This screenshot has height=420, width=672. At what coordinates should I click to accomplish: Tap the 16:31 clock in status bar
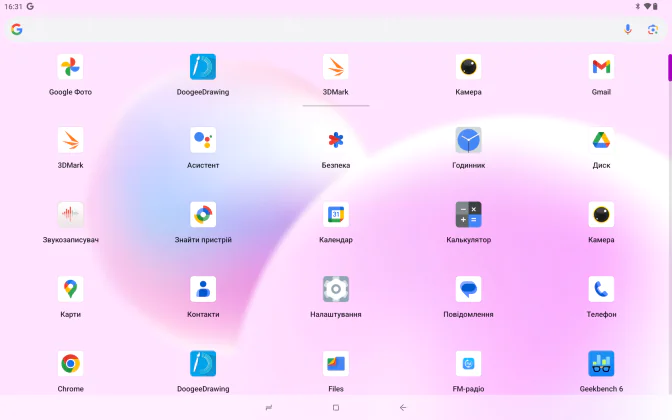click(13, 6)
